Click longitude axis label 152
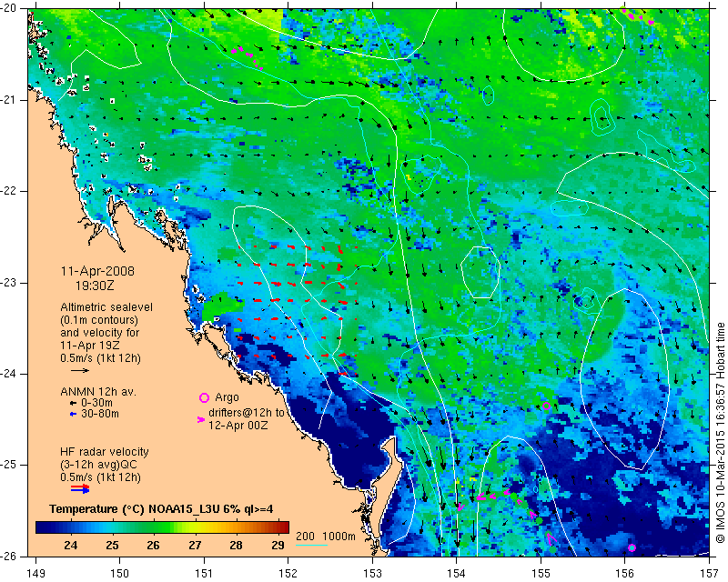The height and width of the screenshot is (582, 728). (x=288, y=573)
